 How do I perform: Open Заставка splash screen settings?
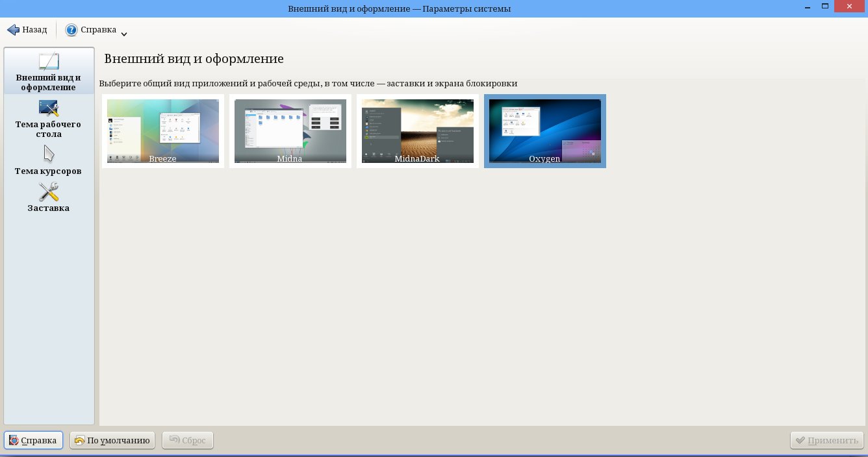click(x=49, y=197)
